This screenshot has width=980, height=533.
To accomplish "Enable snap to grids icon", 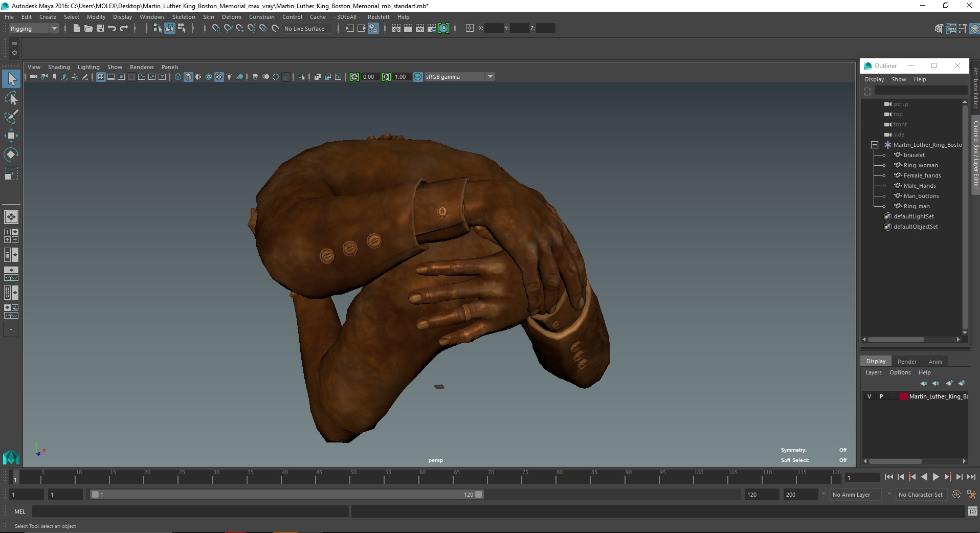I will pyautogui.click(x=216, y=29).
